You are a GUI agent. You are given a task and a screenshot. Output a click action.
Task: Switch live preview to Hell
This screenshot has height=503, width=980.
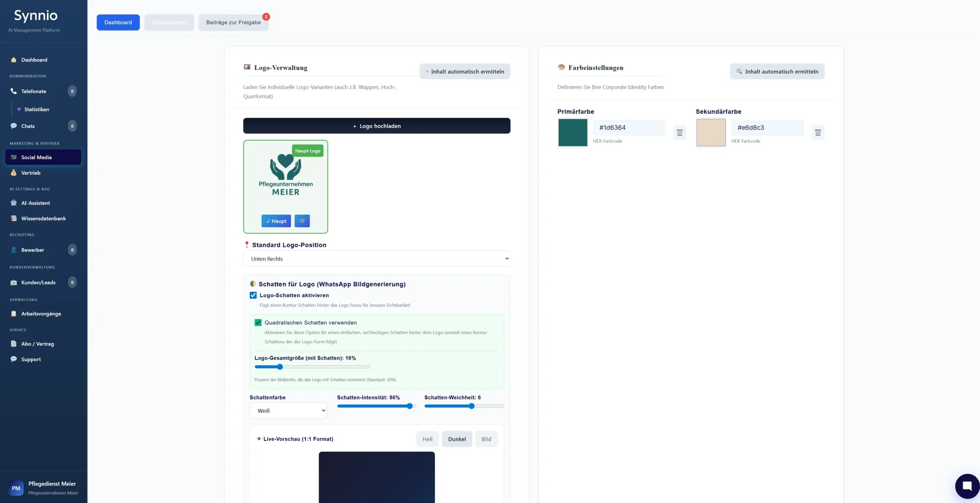427,439
